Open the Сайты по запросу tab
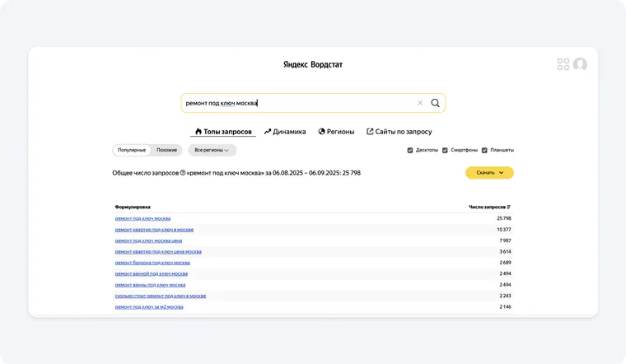 tap(399, 132)
